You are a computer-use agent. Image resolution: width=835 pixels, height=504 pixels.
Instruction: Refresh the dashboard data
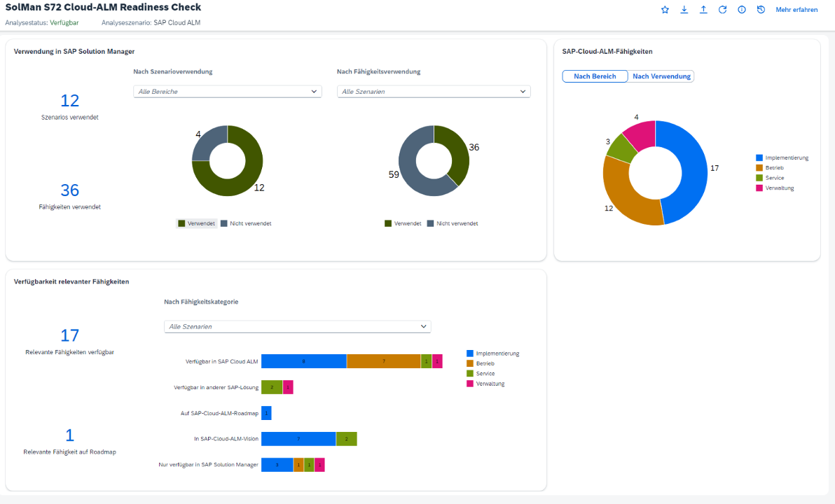[x=722, y=10]
